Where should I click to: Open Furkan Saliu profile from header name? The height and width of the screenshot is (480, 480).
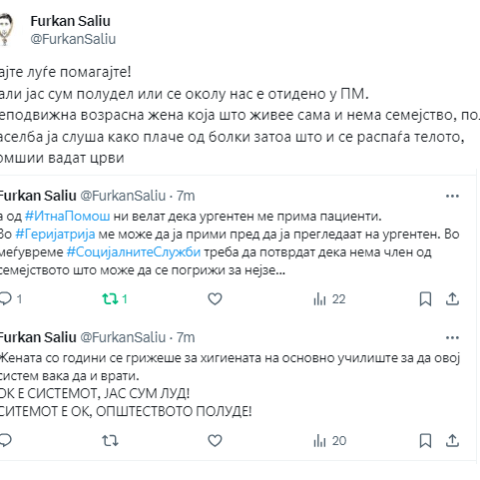point(70,21)
